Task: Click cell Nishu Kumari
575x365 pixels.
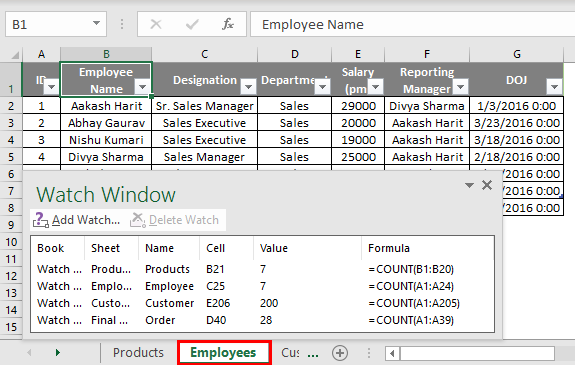Action: coord(106,140)
